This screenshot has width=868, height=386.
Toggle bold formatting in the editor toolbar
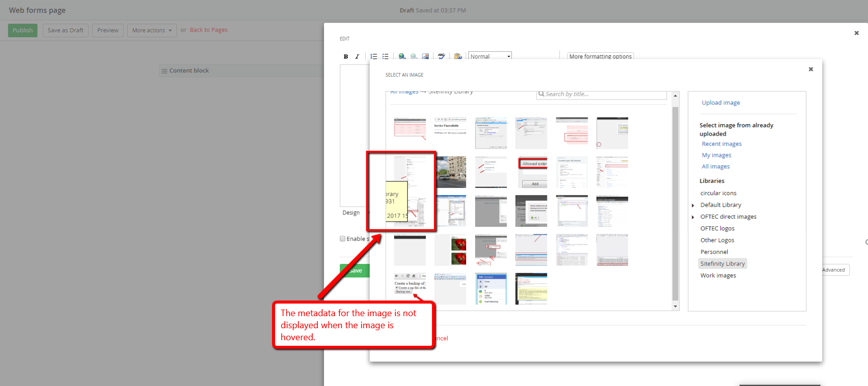[346, 56]
